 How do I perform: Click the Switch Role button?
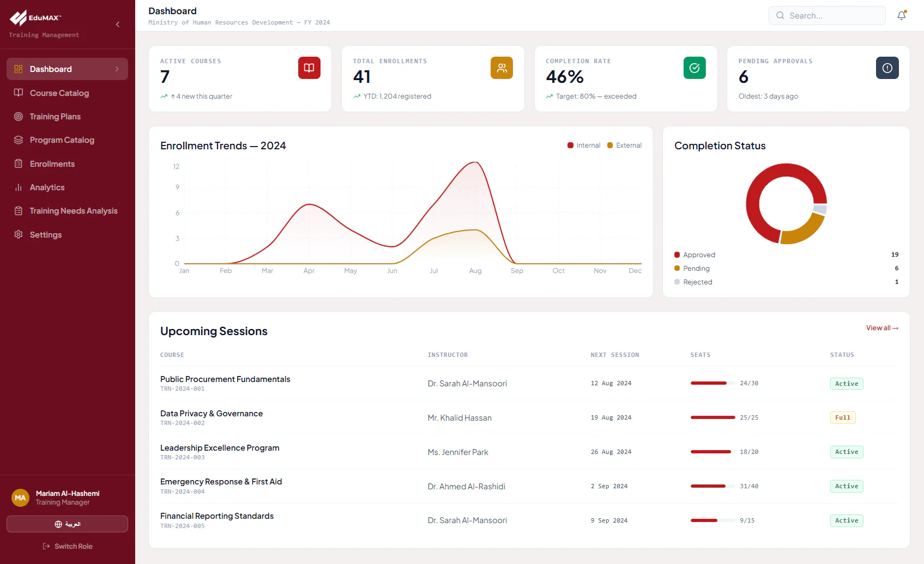point(67,547)
